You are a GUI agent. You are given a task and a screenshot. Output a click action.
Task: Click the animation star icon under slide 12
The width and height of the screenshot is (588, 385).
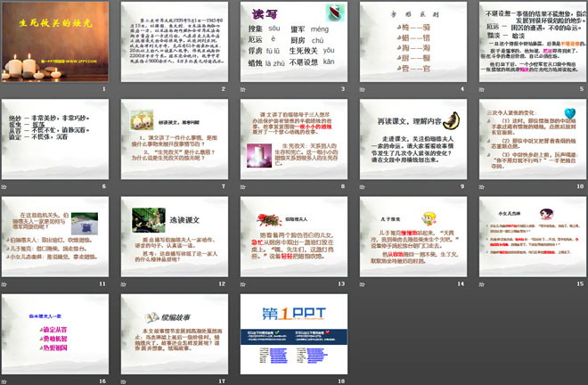(x=123, y=284)
